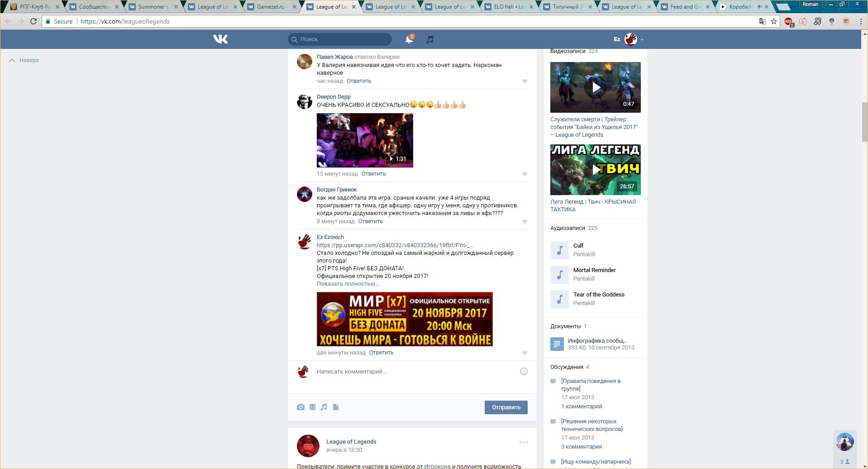
Task: Open Решения некоторых технических вопросов discussion
Action: click(592, 425)
